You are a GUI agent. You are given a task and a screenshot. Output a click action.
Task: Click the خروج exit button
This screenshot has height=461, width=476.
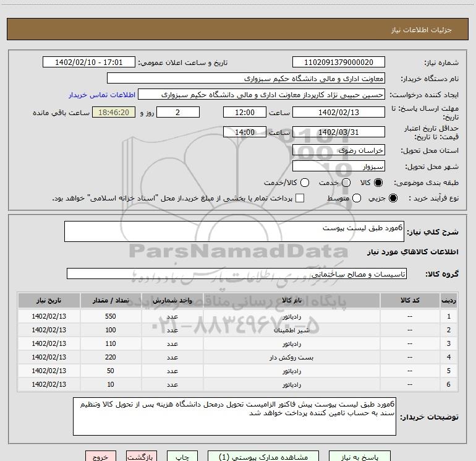[x=101, y=457]
